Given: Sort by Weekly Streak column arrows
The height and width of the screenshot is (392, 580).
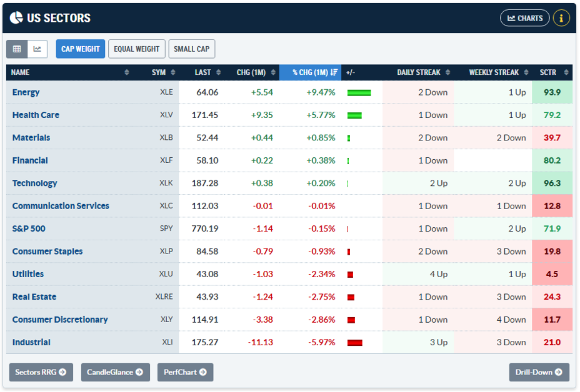Looking at the screenshot, I should tap(526, 72).
